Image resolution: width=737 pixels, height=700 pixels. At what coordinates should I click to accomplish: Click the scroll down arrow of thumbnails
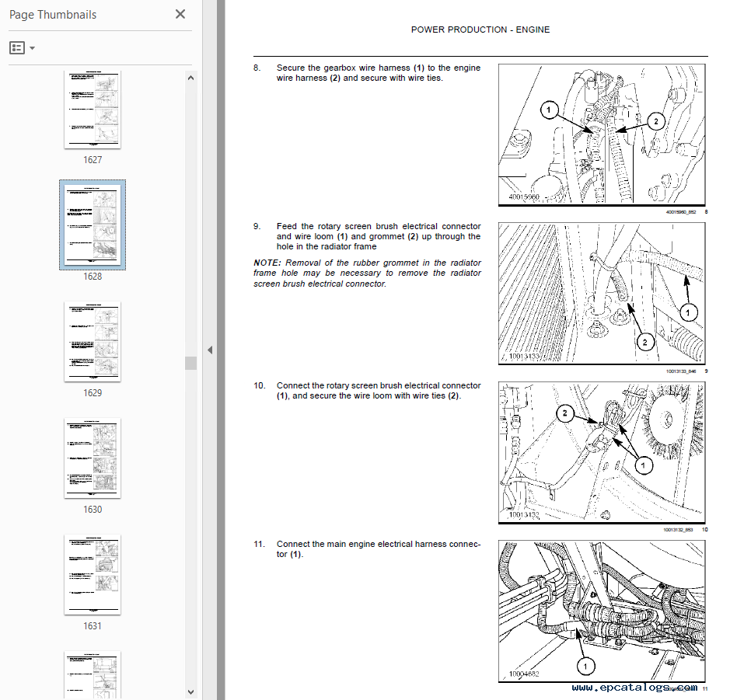point(190,691)
